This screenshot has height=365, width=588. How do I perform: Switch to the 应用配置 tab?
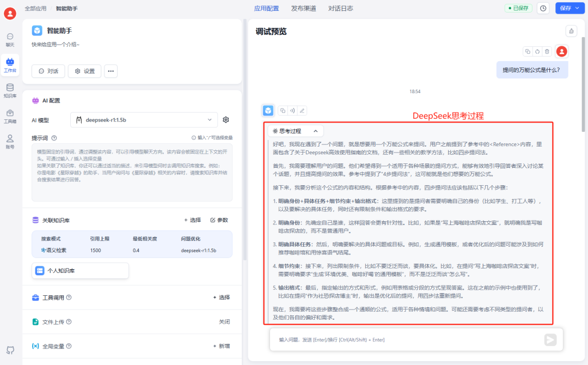[x=267, y=8]
